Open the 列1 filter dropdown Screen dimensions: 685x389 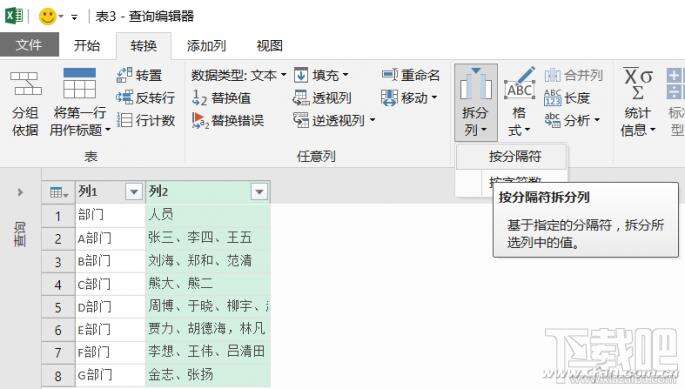coord(134,191)
